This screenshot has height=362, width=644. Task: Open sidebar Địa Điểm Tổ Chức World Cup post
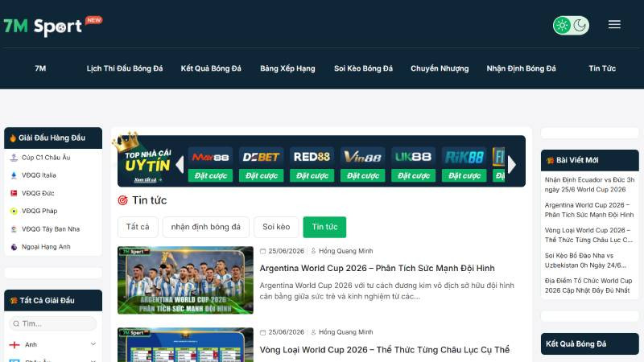(x=588, y=286)
